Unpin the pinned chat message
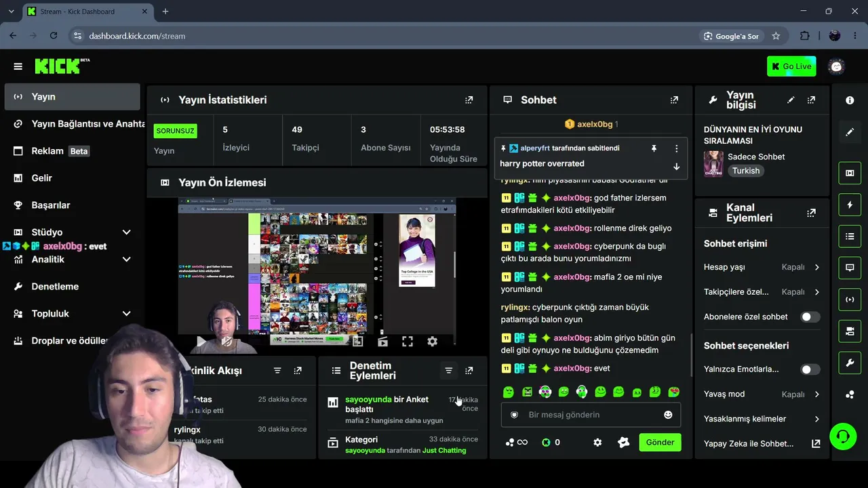 point(654,148)
